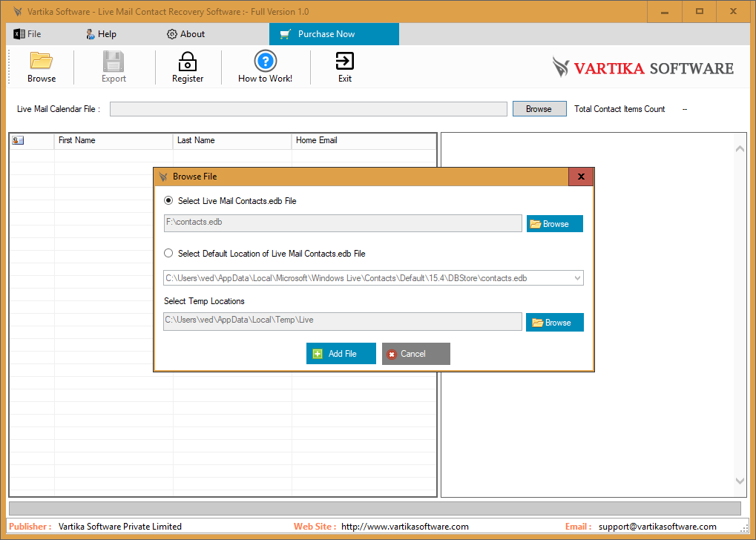Image resolution: width=756 pixels, height=540 pixels.
Task: Click Browse beside Live Mail Calendar File field
Action: point(539,109)
